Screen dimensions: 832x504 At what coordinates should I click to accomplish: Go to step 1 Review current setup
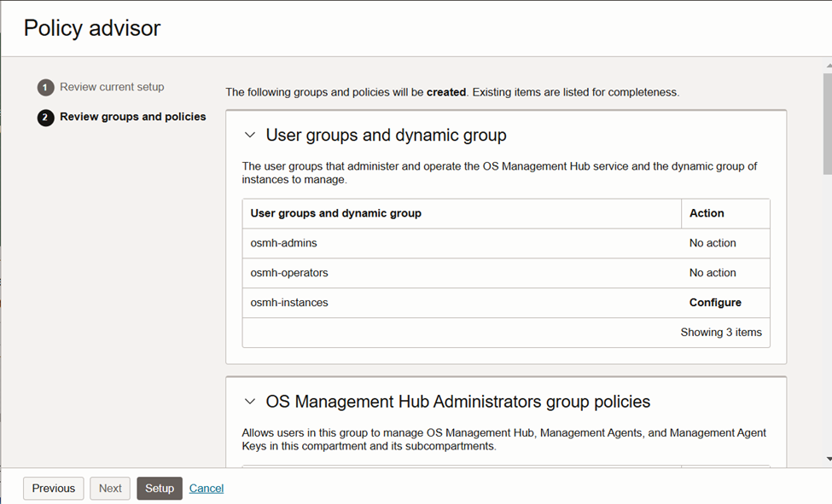[112, 87]
